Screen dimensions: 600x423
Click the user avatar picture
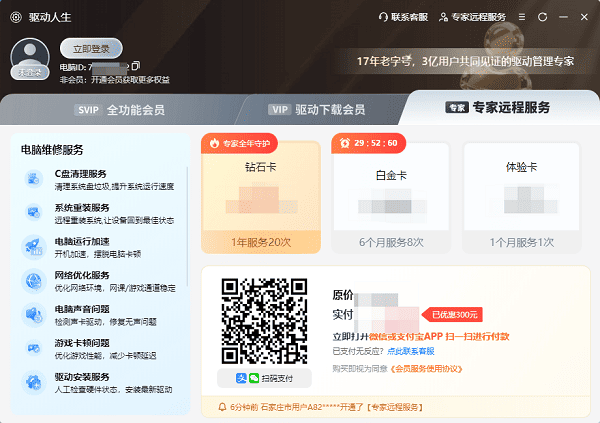(30, 56)
